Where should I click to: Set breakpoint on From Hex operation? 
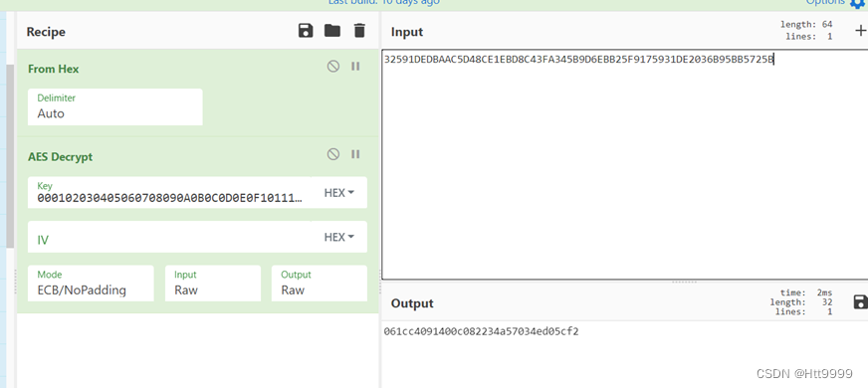click(355, 67)
